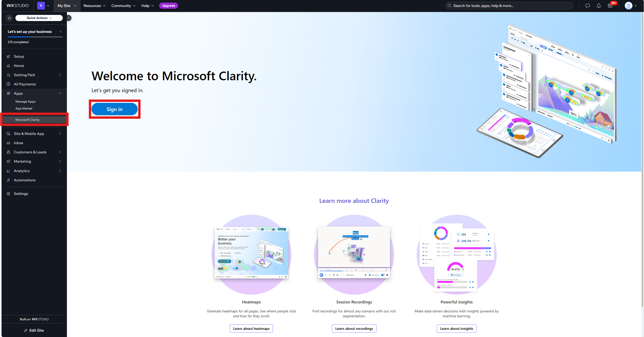
Task: Click Learn about recordings
Action: pos(354,329)
